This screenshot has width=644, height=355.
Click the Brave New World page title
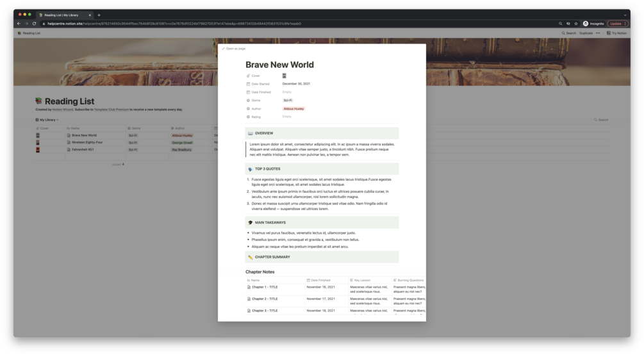point(279,65)
